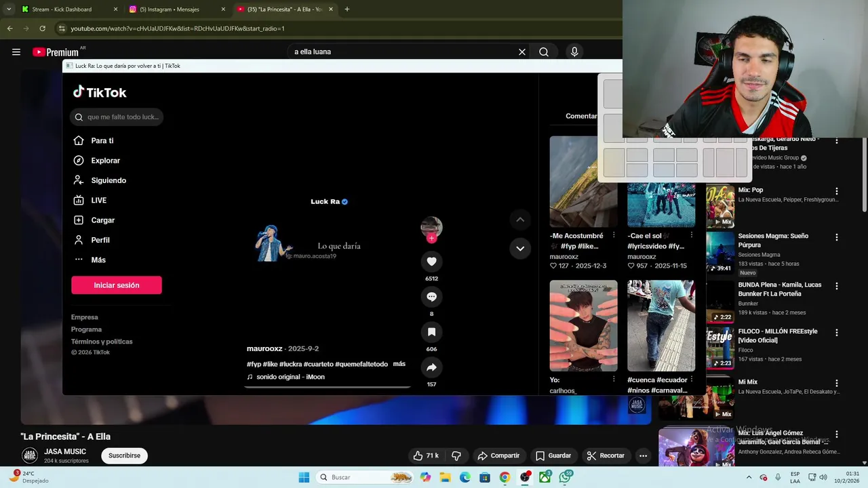The height and width of the screenshot is (488, 868).
Task: Share the TikTok video with arrow icon
Action: pyautogui.click(x=431, y=367)
